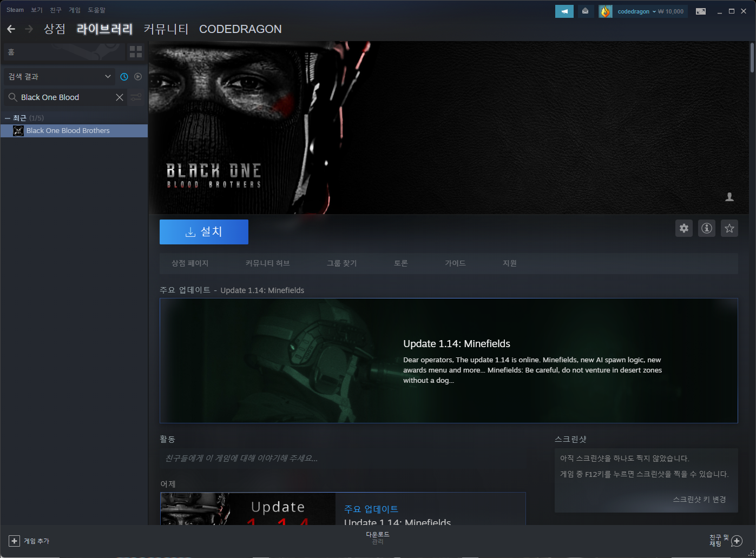756x558 pixels.
Task: Open the Update 1.14: Minefields banner
Action: (x=449, y=361)
